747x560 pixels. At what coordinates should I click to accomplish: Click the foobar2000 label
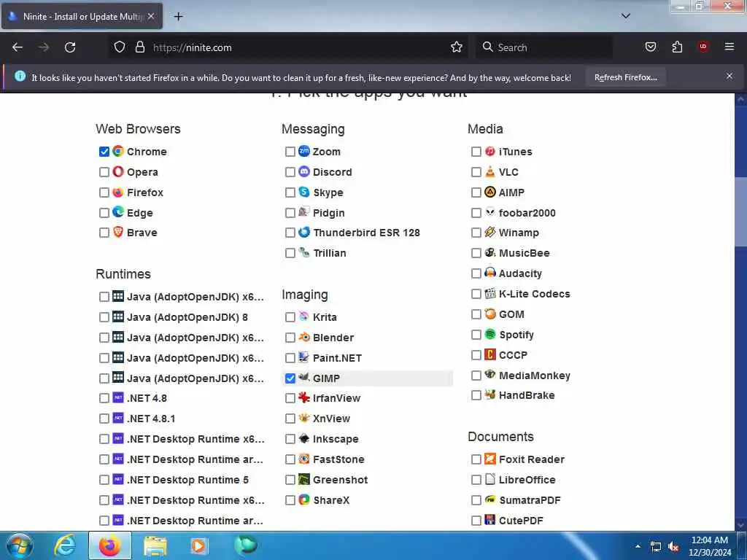(x=527, y=213)
